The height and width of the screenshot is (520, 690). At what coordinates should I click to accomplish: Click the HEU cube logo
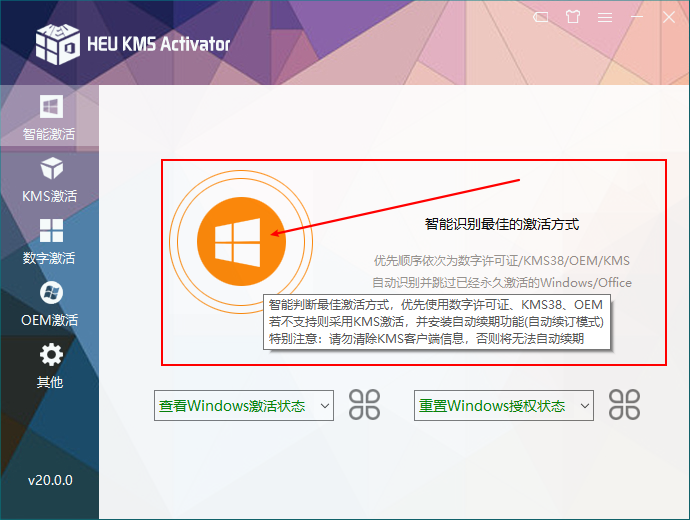click(x=58, y=44)
